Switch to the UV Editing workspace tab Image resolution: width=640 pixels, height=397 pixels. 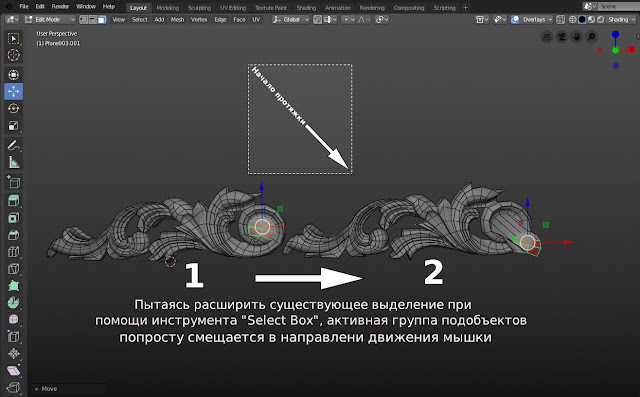pos(233,8)
